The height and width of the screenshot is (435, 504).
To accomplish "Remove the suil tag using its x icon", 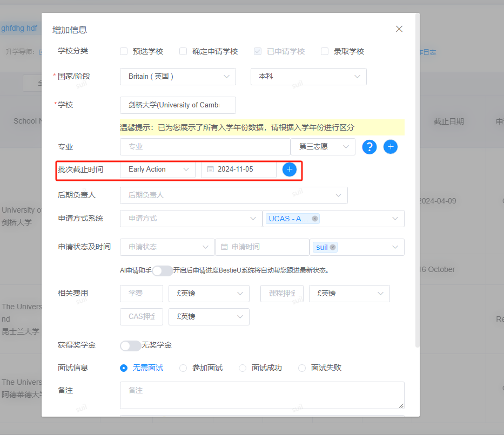I will click(333, 247).
